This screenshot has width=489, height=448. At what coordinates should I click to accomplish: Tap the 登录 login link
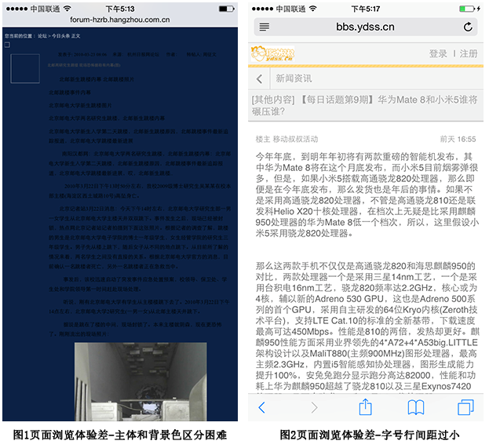(x=438, y=53)
